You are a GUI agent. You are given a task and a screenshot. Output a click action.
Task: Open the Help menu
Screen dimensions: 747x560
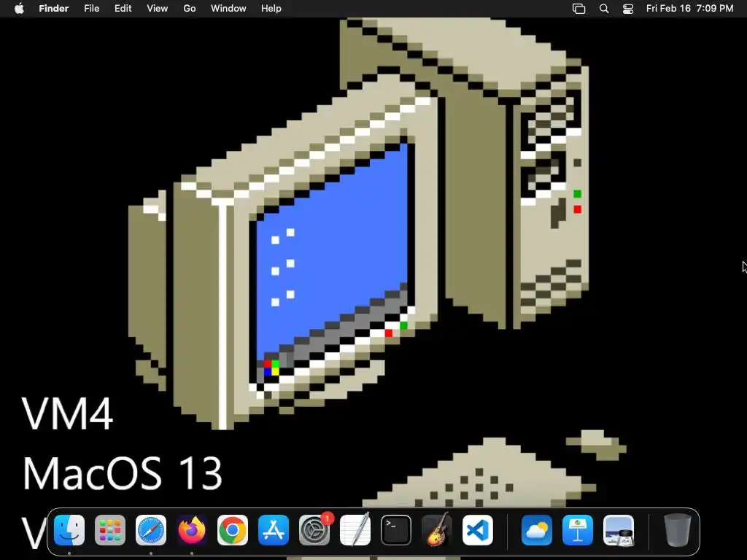pyautogui.click(x=271, y=9)
